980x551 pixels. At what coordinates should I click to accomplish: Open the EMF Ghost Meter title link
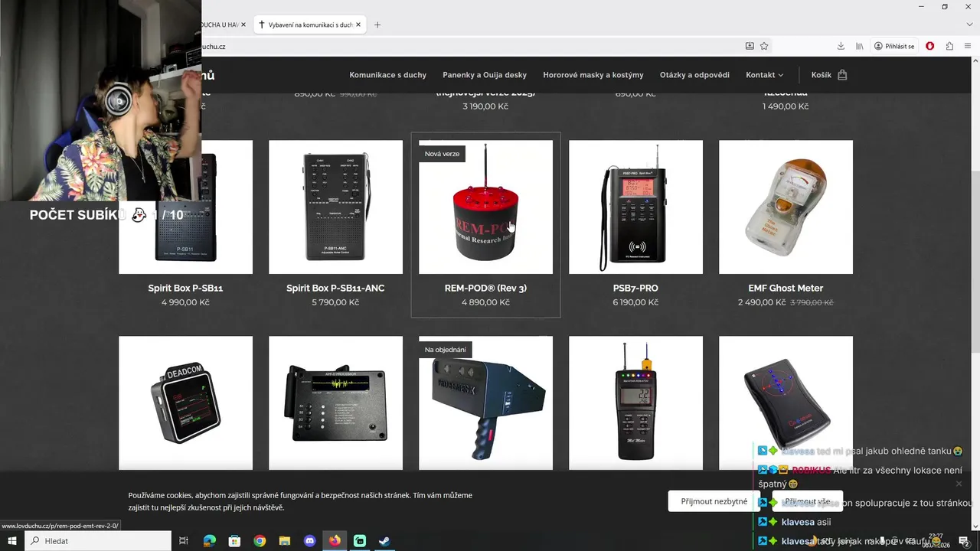(x=786, y=288)
